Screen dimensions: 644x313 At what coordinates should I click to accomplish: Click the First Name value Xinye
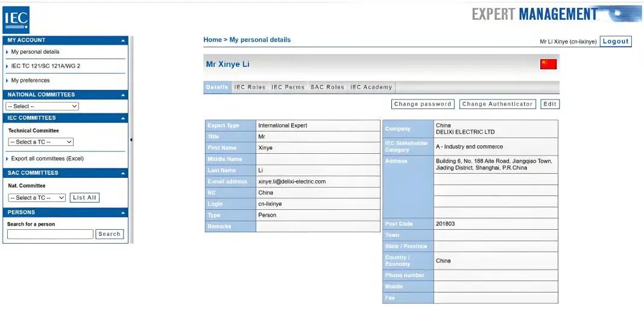(265, 148)
